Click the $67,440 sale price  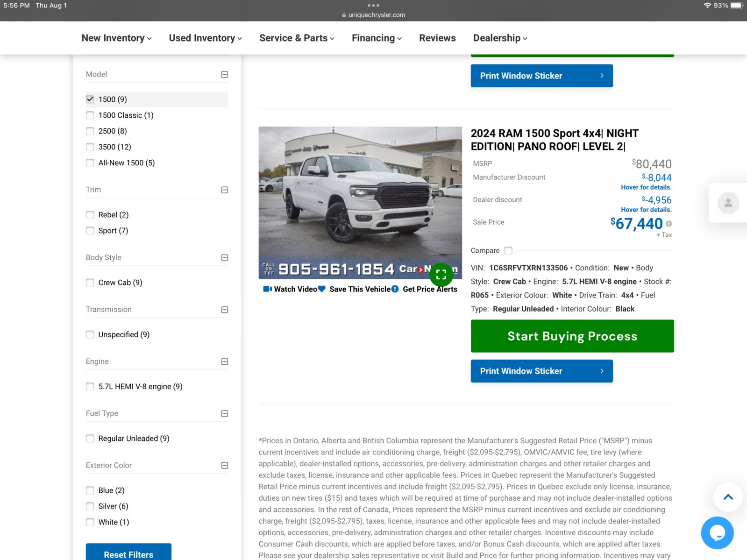[636, 224]
